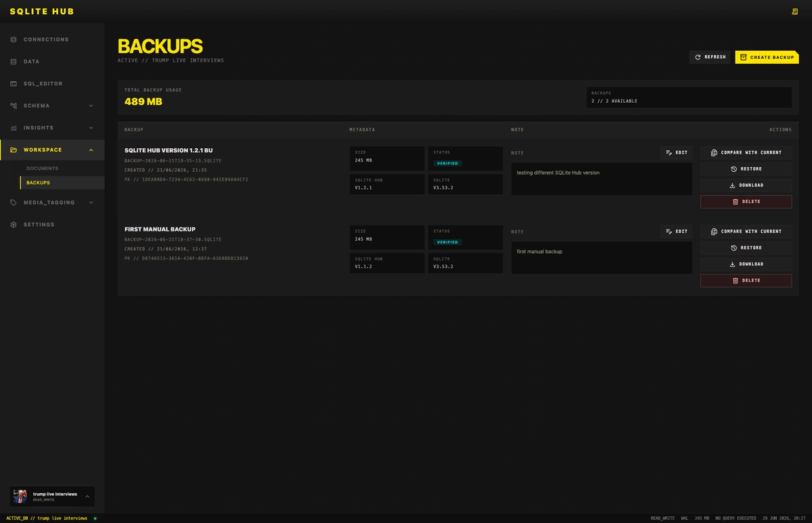Go to the Data page

click(52, 62)
